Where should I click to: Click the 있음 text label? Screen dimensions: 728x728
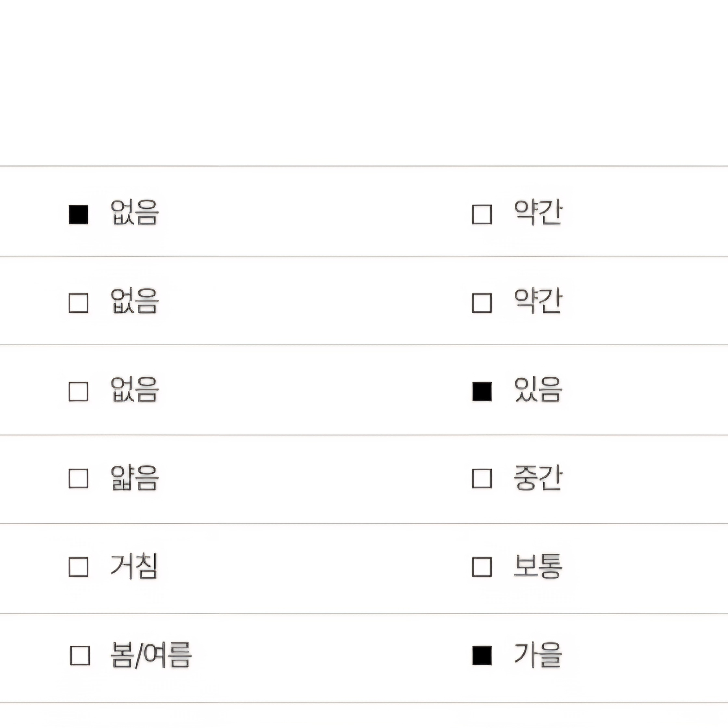(x=538, y=390)
